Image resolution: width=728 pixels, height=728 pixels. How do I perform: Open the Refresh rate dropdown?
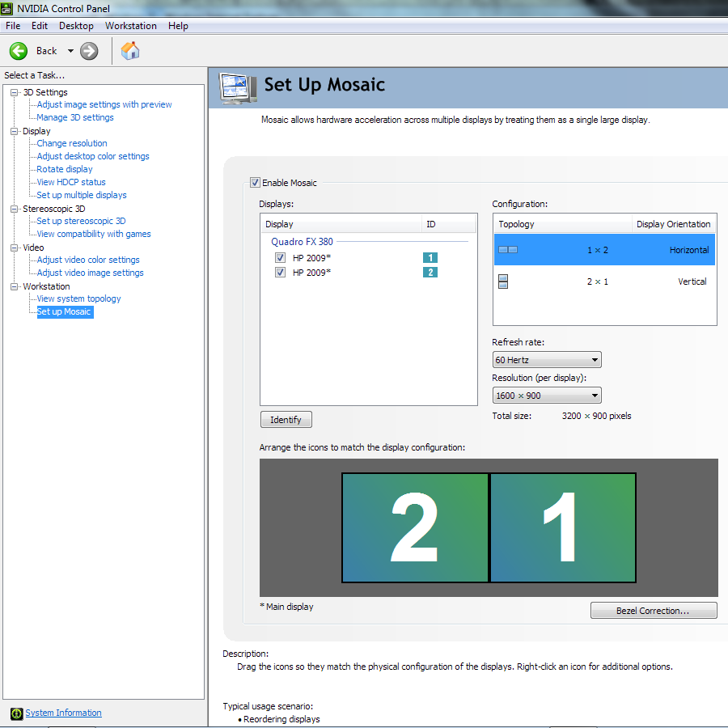547,360
